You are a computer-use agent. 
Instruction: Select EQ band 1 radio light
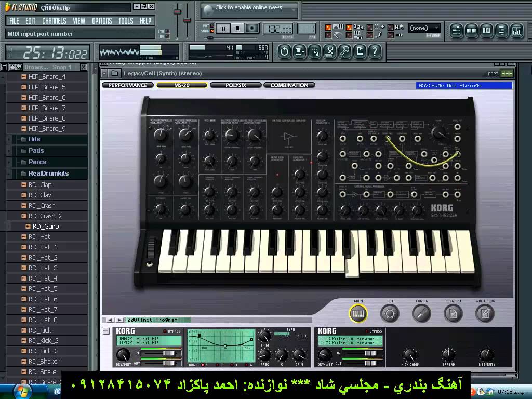(203, 365)
